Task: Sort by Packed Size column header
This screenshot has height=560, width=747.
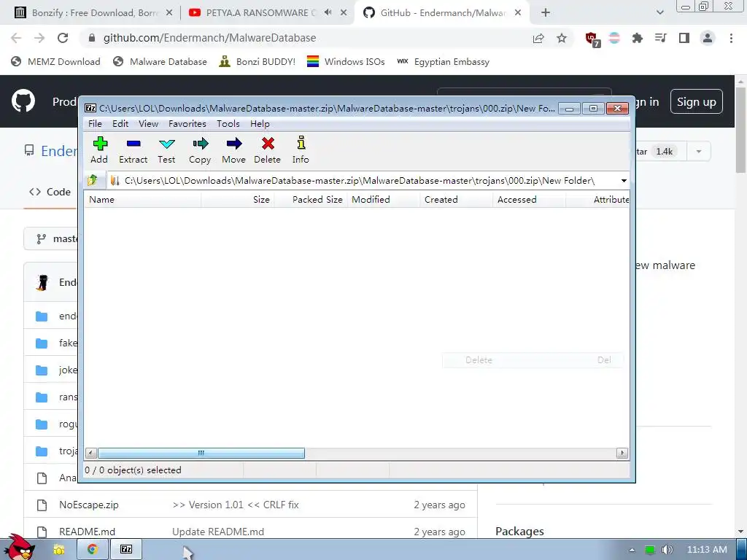Action: point(310,200)
